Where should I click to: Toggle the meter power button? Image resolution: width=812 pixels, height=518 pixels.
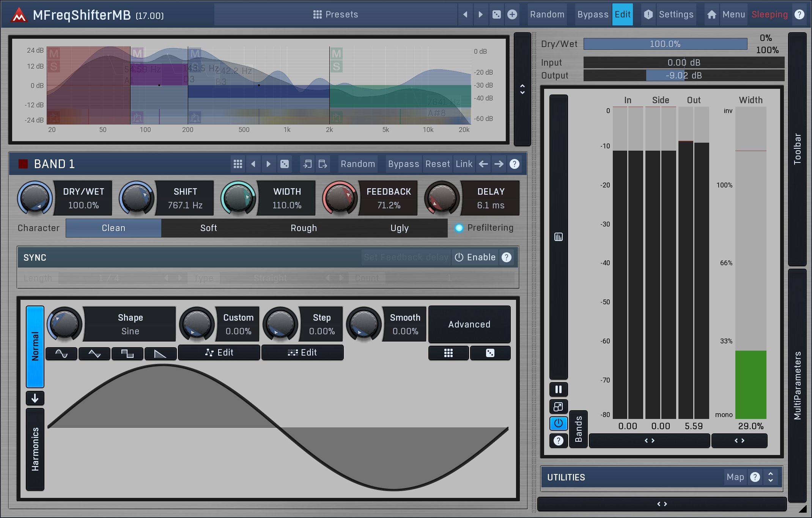pos(558,423)
